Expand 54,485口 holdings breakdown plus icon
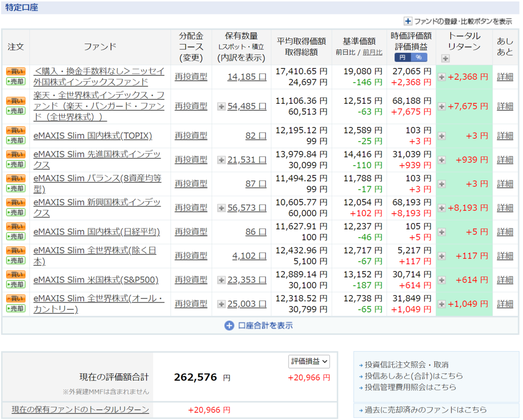523x420 pixels. (221, 106)
